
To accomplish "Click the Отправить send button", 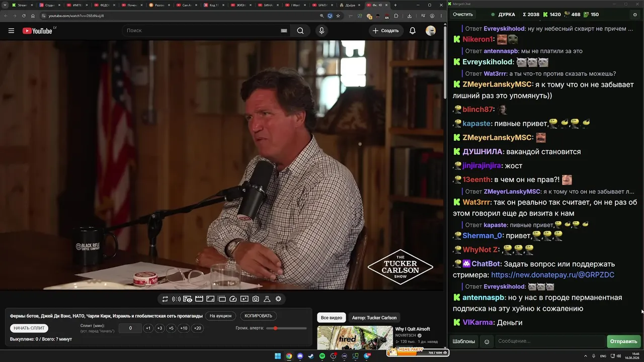I will [624, 342].
